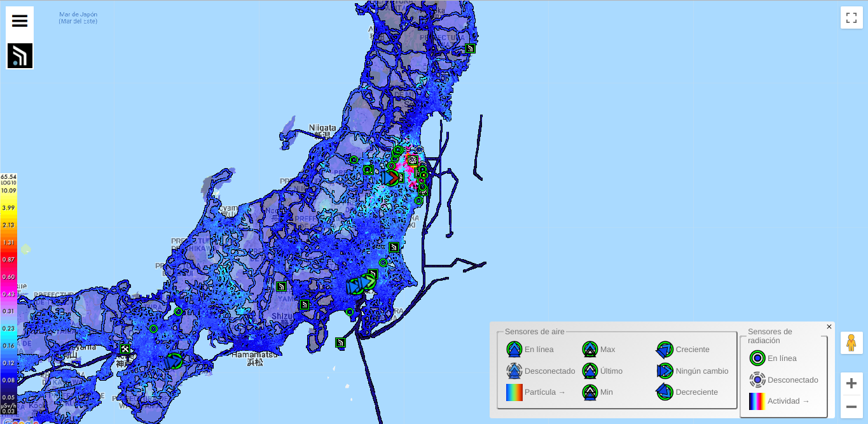868x424 pixels.
Task: Select the sensor marker south of Shizuoka peninsula
Action: pyautogui.click(x=340, y=343)
